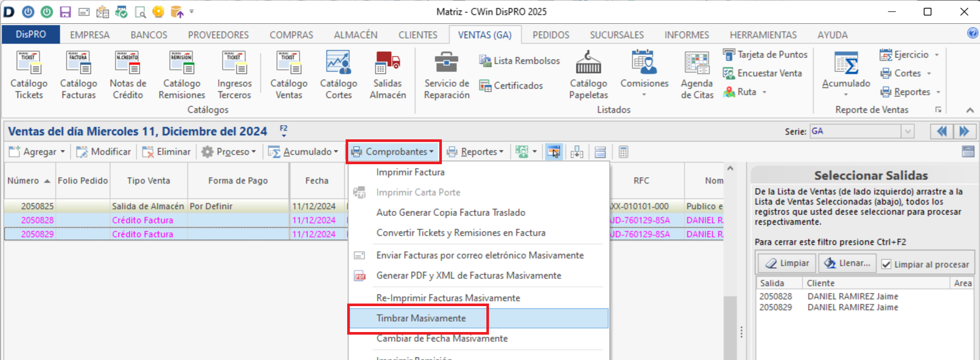
Task: Choose Generar PDF y XML de Facturas Masivamente
Action: (x=468, y=276)
